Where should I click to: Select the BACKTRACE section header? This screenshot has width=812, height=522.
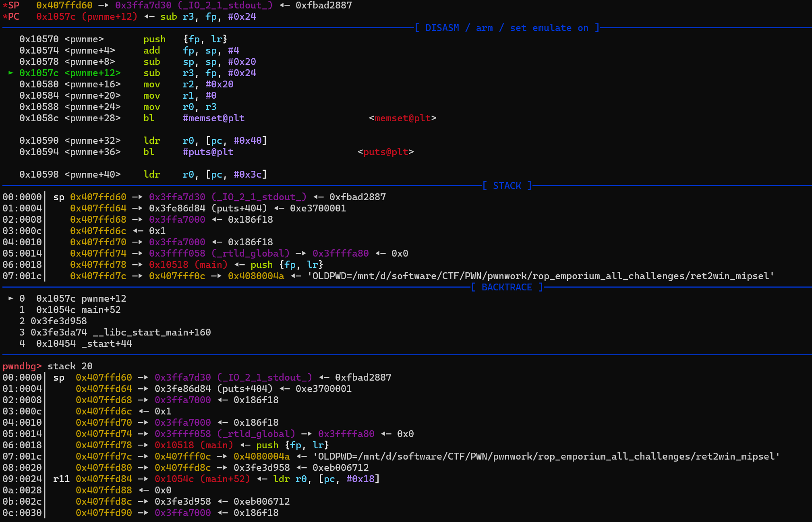pos(507,287)
